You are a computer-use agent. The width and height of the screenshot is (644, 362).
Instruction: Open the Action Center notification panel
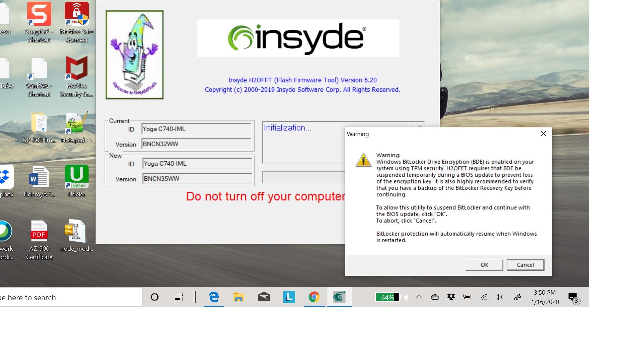(x=574, y=297)
